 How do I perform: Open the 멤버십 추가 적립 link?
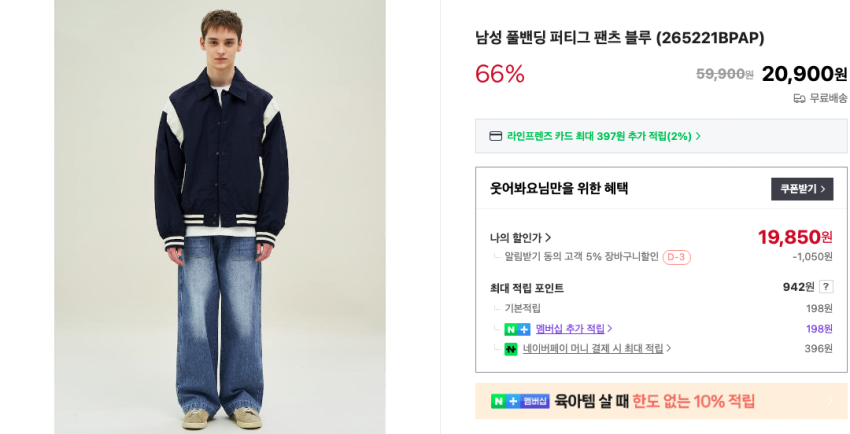coord(570,329)
